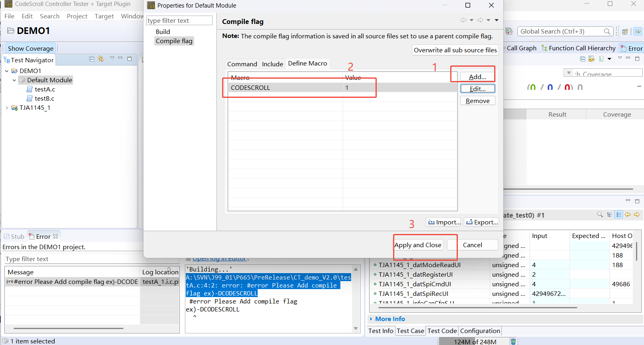Collapse all in Test Navigator toolbar
This screenshot has width=644, height=345.
point(92,59)
